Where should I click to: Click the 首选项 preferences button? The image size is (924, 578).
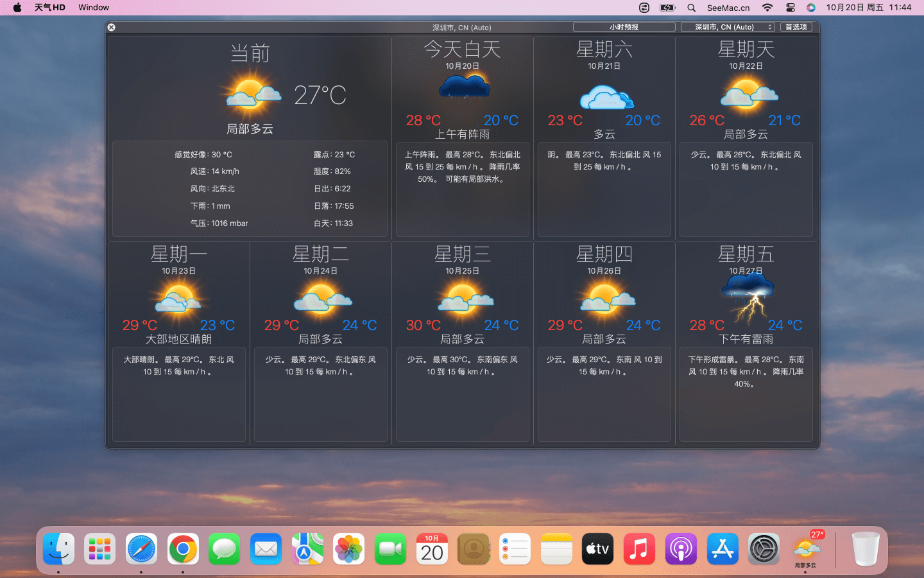pos(796,27)
